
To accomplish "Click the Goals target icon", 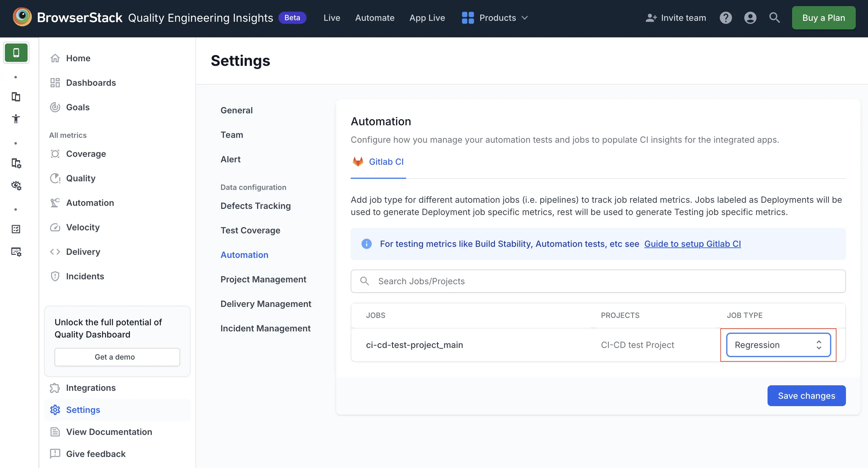I will click(55, 107).
